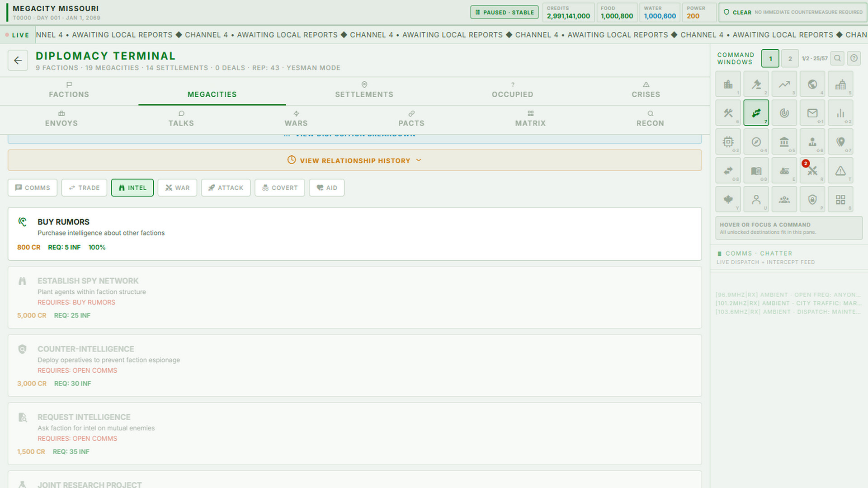Open the CRISES tab
This screenshot has height=488, width=868.
[646, 90]
